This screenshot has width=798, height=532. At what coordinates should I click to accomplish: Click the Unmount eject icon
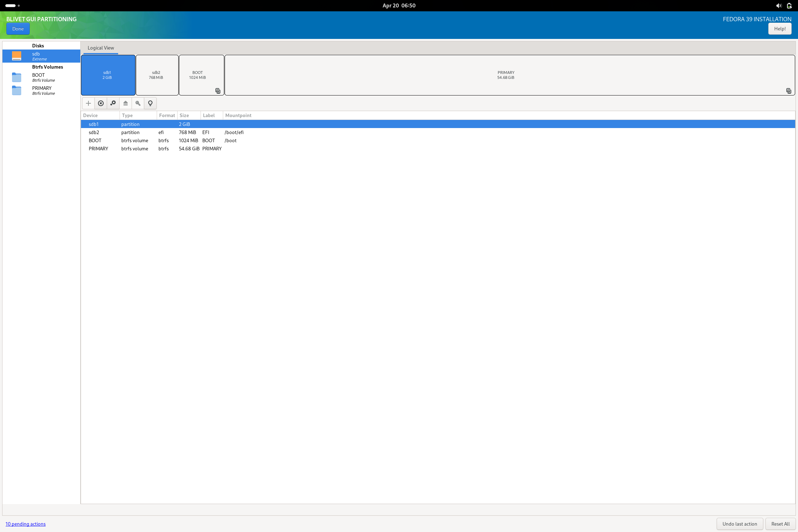coord(125,103)
